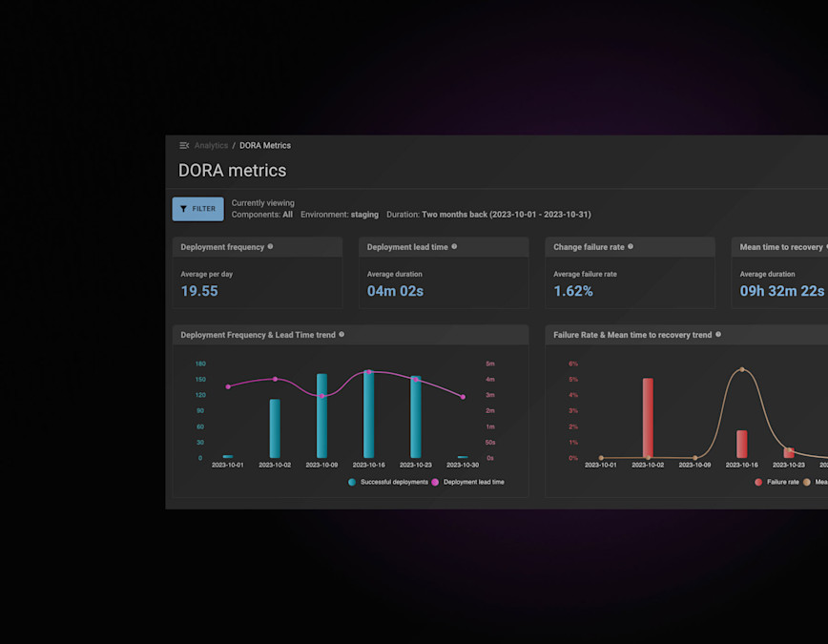Collapse the sidebar using the hamburger icon

tap(184, 145)
